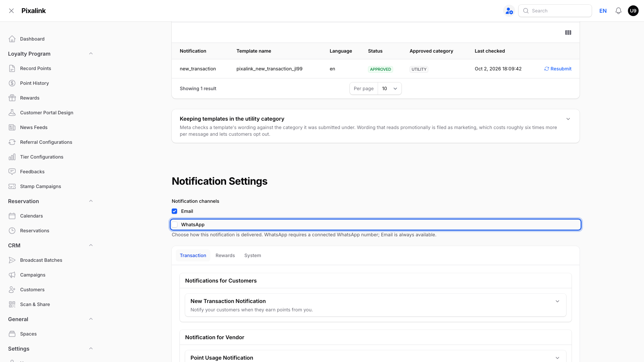Switch to the Transaction tab
Screen dimensions: 644x362
click(193, 255)
